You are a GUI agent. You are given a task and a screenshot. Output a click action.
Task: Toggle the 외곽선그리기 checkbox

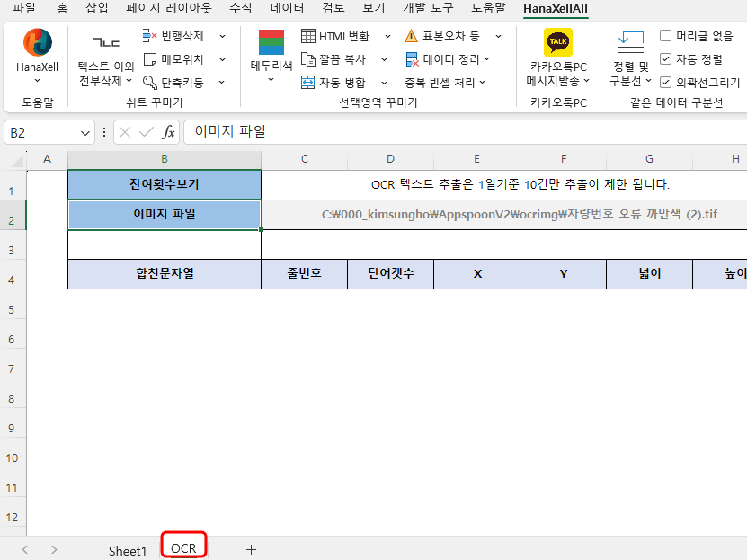pos(665,83)
